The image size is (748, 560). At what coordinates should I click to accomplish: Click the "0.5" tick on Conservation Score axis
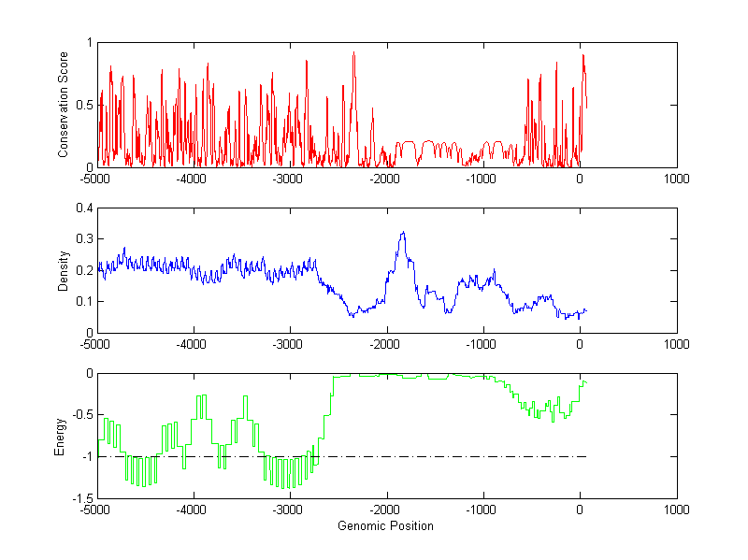81,105
